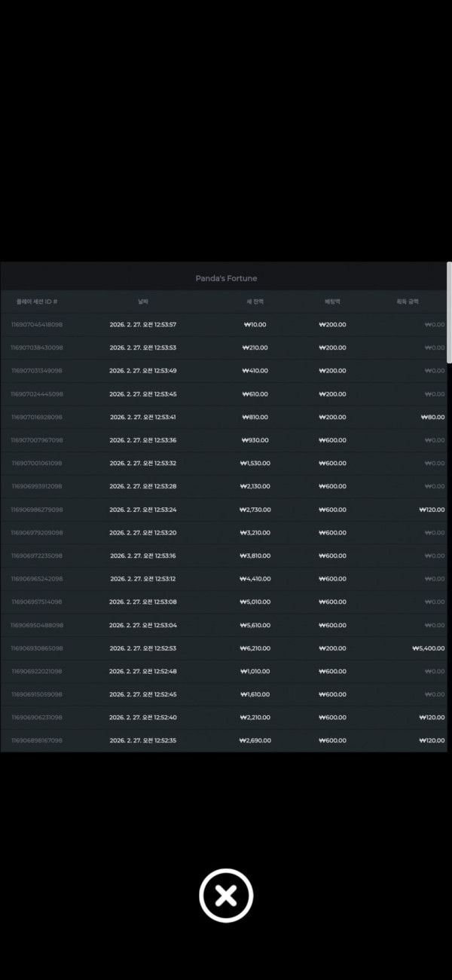452x980 pixels.
Task: Click the ₩80.00 win amount
Action: [432, 417]
